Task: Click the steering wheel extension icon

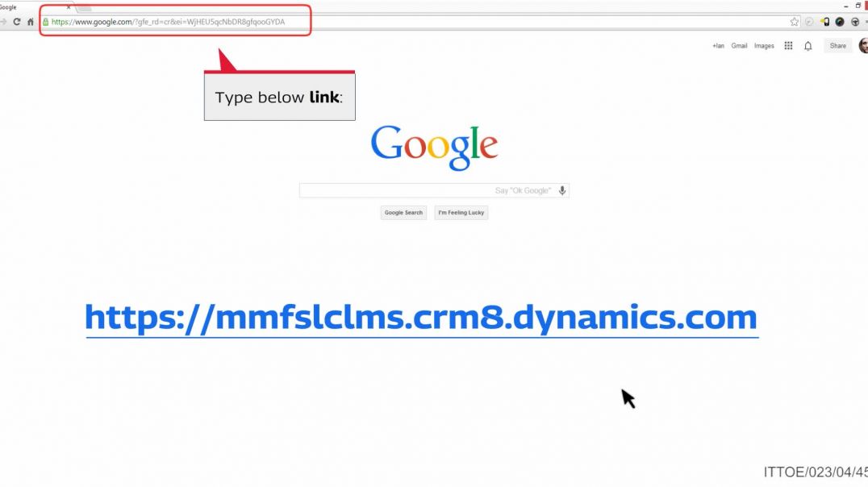Action: point(855,22)
